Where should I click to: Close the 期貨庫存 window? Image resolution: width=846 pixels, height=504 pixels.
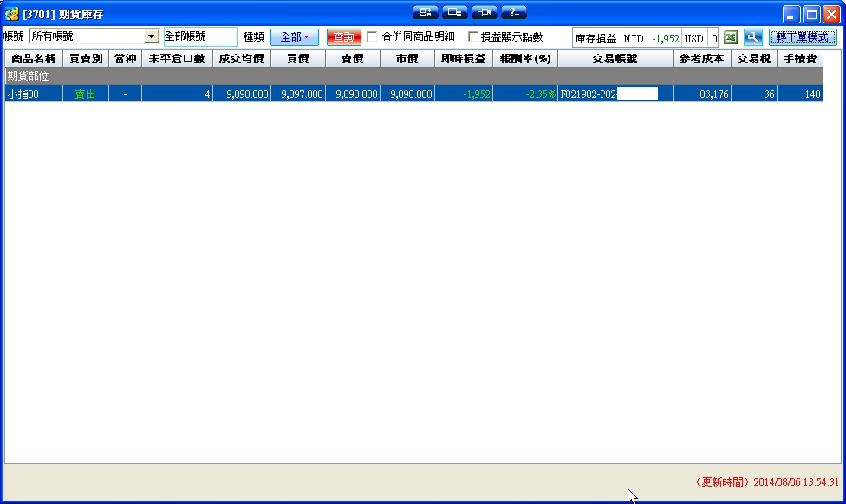(831, 14)
